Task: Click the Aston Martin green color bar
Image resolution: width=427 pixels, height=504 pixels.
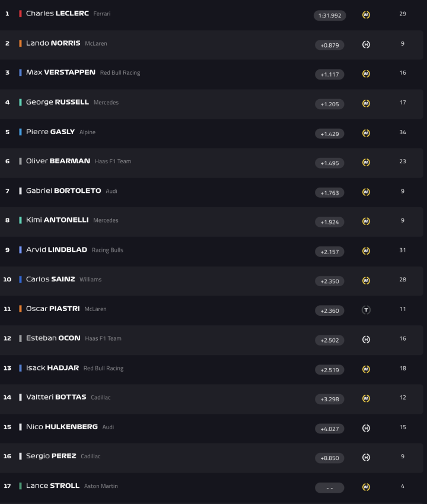Action: [21, 486]
